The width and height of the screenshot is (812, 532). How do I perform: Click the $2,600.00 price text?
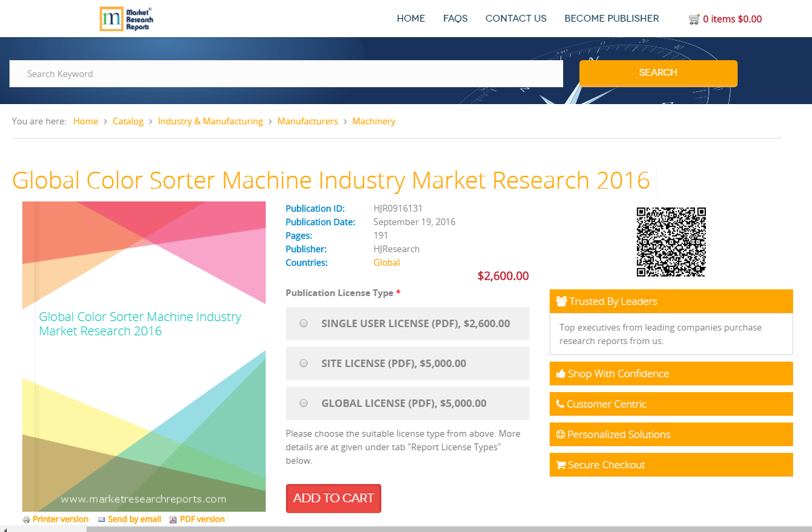tap(503, 276)
